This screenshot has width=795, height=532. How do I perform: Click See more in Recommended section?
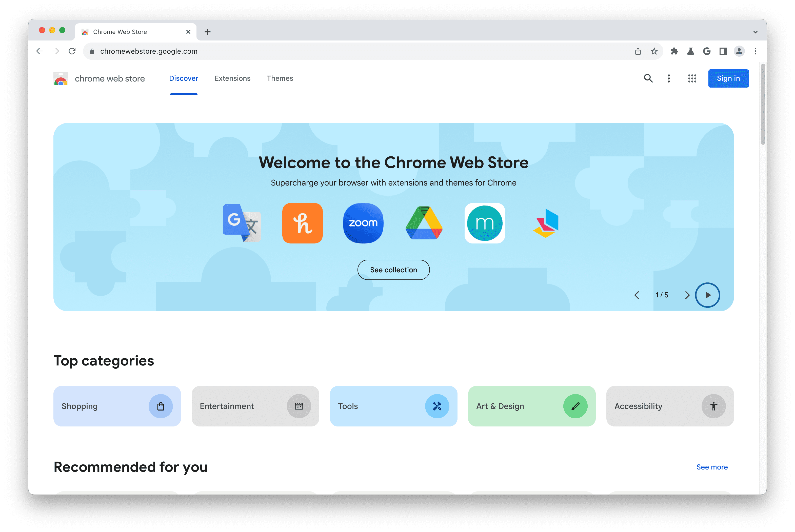tap(712, 467)
